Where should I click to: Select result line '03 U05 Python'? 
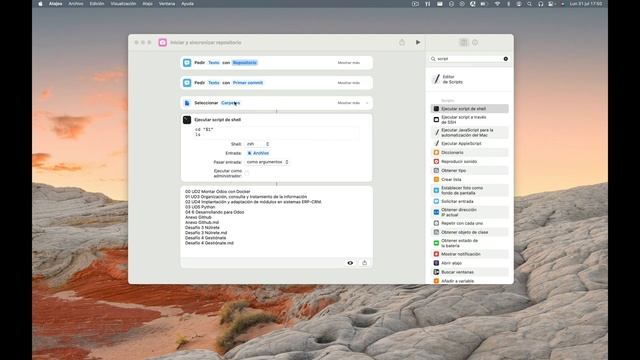(x=200, y=207)
